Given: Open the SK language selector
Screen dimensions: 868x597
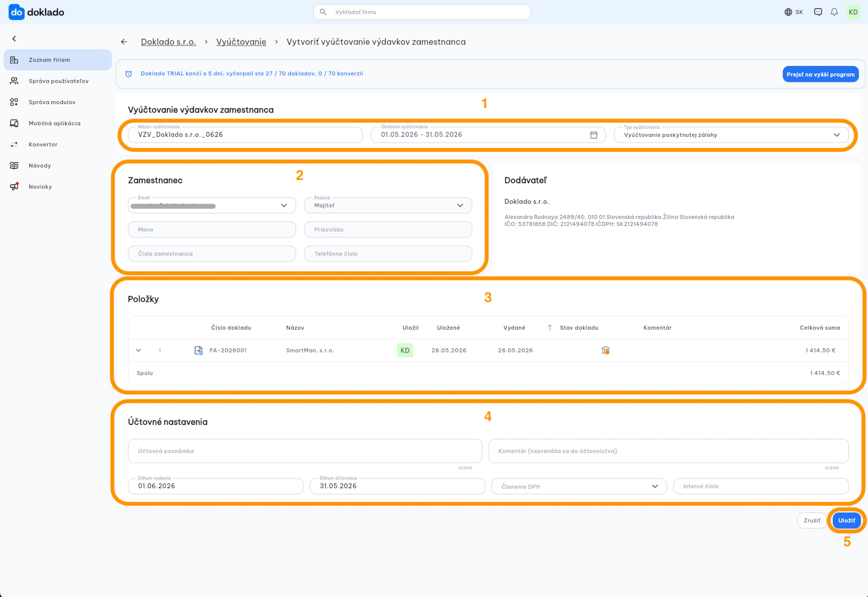Looking at the screenshot, I should pyautogui.click(x=794, y=12).
